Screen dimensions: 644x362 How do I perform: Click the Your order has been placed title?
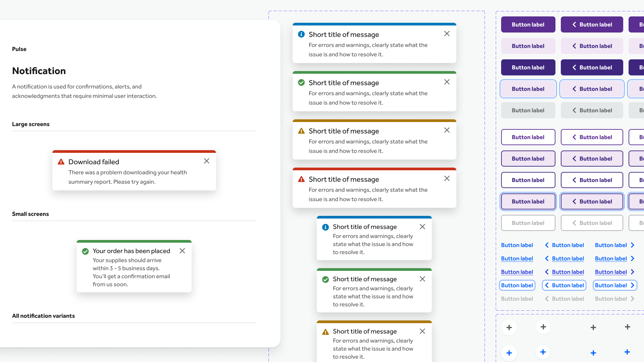click(x=131, y=251)
